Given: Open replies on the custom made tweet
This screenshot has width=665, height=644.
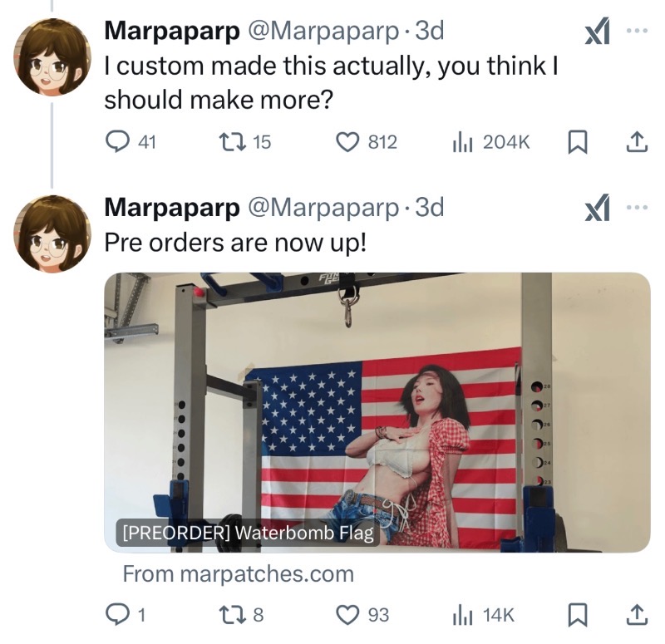Looking at the screenshot, I should (131, 142).
